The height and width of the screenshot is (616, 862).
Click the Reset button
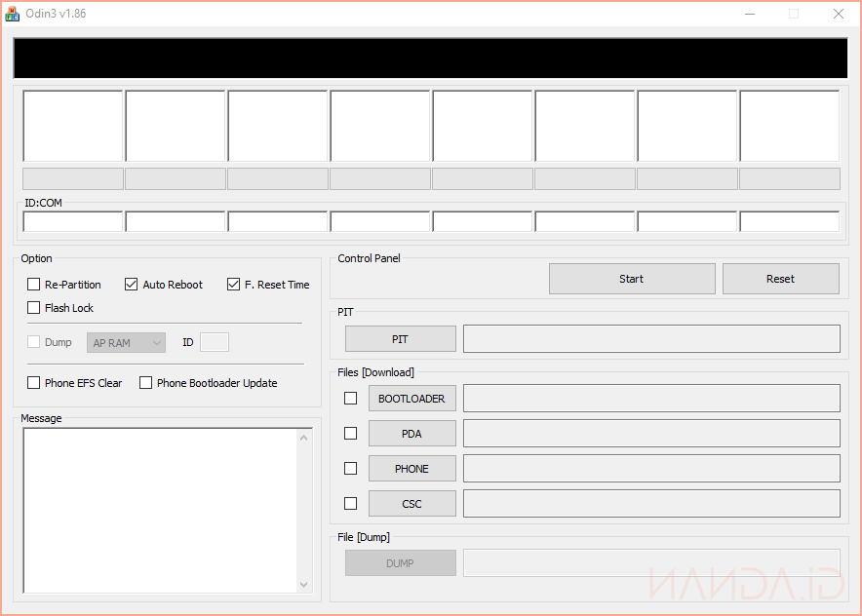pyautogui.click(x=780, y=279)
